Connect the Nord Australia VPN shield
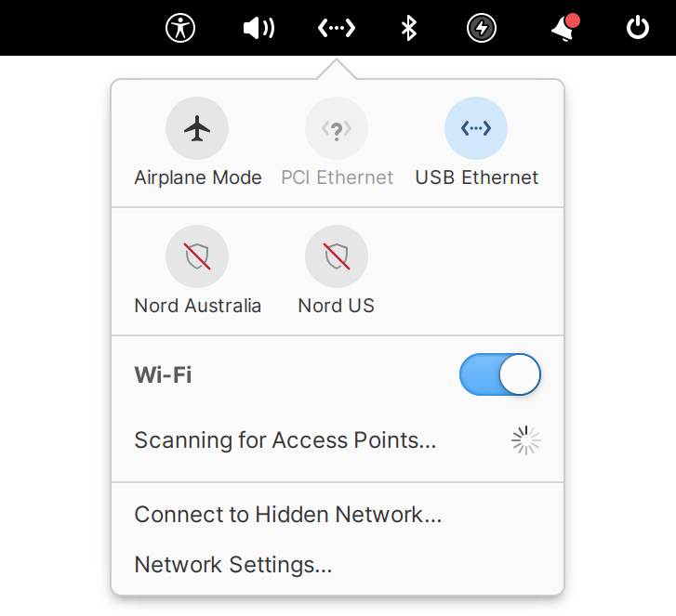 click(197, 256)
